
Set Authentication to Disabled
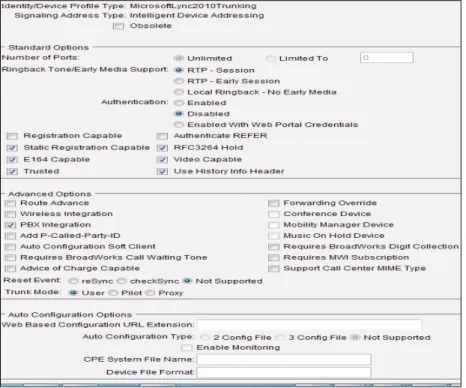tap(179, 114)
